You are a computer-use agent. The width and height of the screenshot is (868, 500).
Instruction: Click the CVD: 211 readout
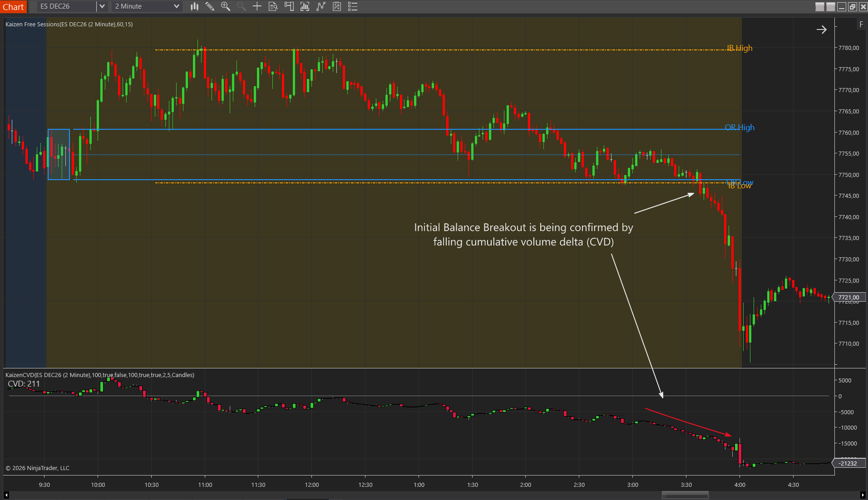coord(24,384)
